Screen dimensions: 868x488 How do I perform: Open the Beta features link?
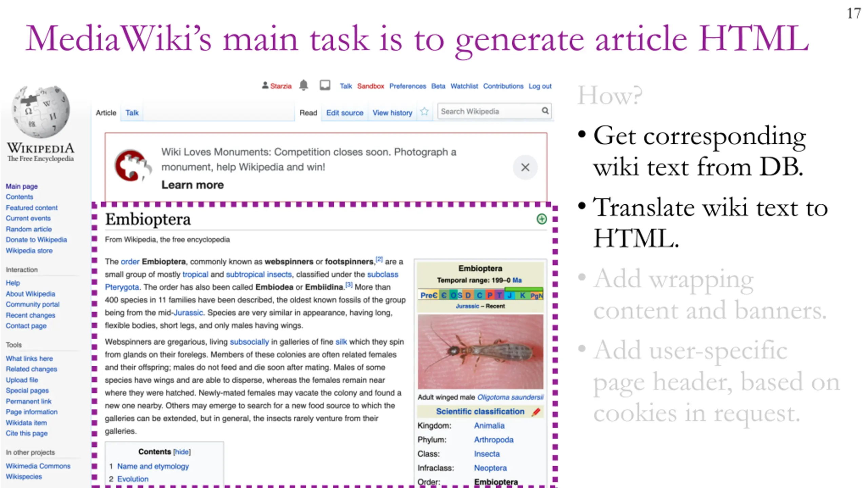pos(438,86)
